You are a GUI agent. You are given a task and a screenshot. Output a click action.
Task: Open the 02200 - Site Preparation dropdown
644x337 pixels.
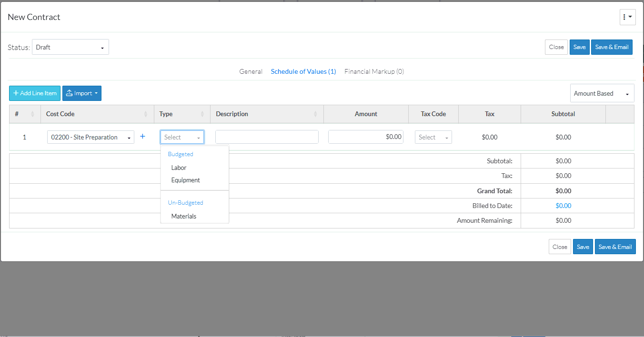[91, 137]
